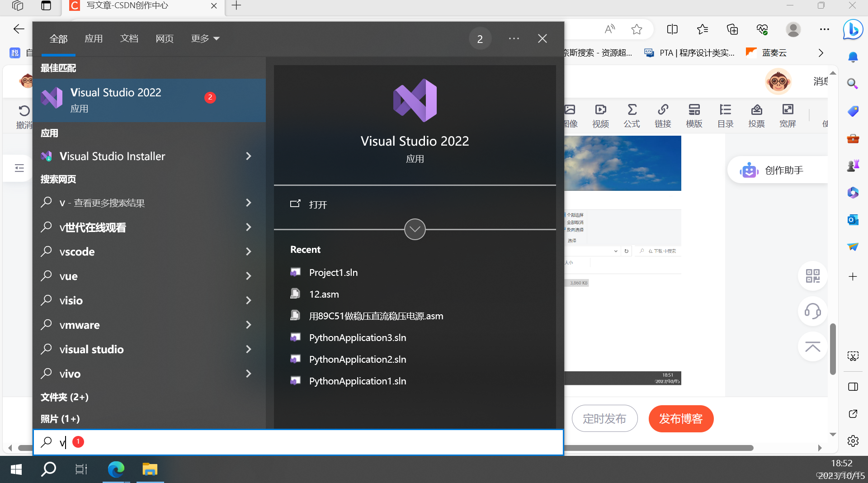Open Windows Start menu
The height and width of the screenshot is (483, 868).
tap(16, 469)
